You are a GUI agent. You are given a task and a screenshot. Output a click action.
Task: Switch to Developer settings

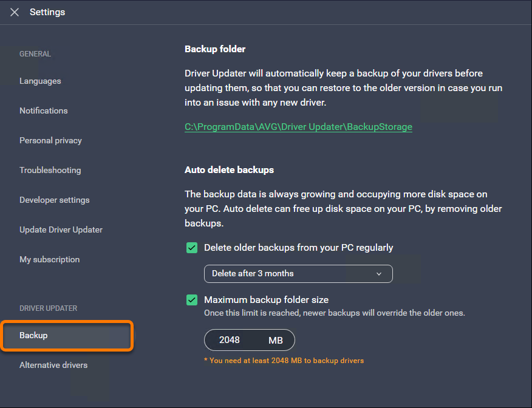coord(54,200)
